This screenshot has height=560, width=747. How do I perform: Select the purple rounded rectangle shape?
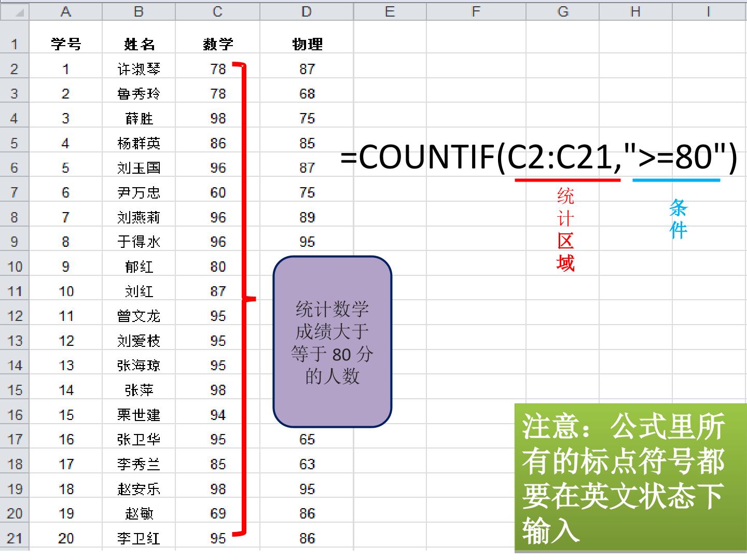332,342
